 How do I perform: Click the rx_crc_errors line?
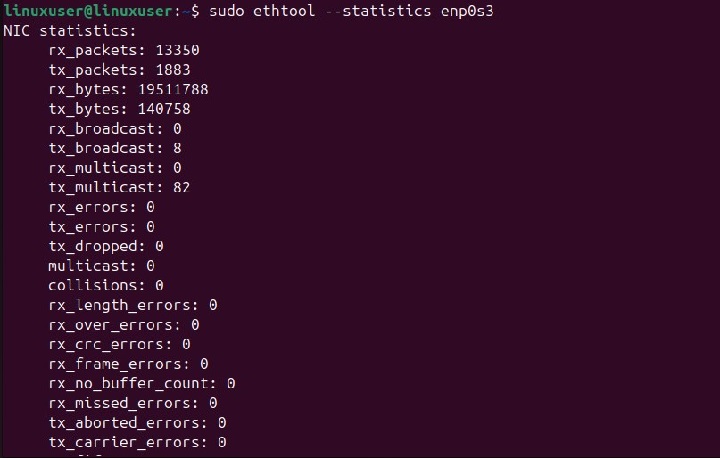click(119, 344)
